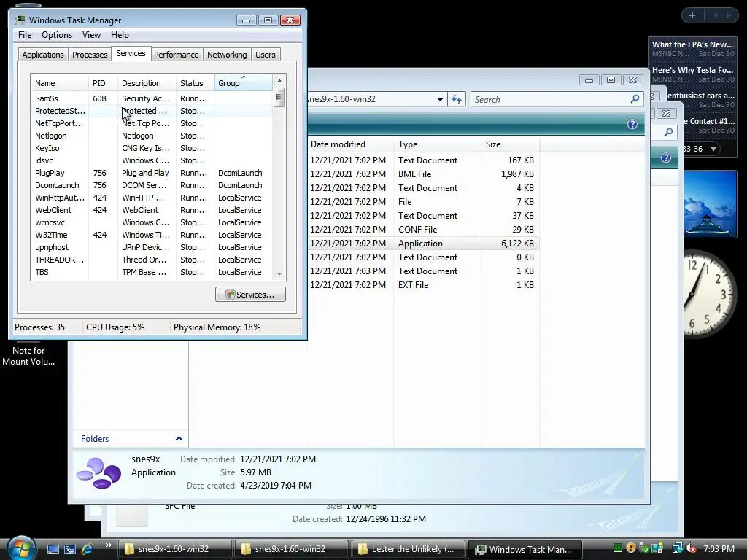Viewport: 747px width, 560px height.
Task: Click the Switch Between Windows quick launch icon
Action: (69, 549)
